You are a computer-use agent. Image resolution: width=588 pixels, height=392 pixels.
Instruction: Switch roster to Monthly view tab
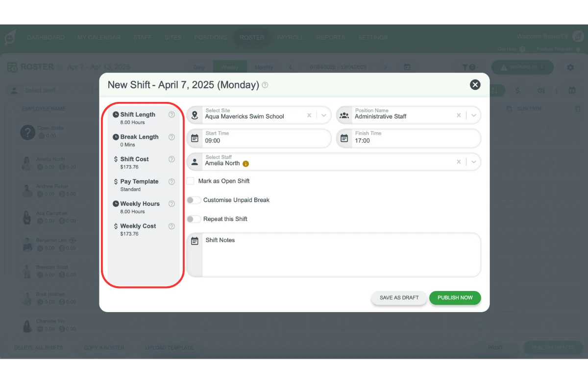(x=264, y=67)
